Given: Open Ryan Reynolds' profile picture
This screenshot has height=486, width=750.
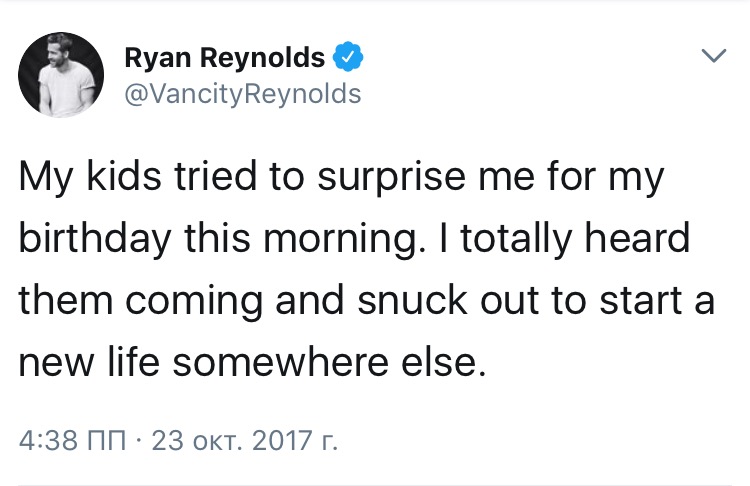Looking at the screenshot, I should tap(61, 75).
